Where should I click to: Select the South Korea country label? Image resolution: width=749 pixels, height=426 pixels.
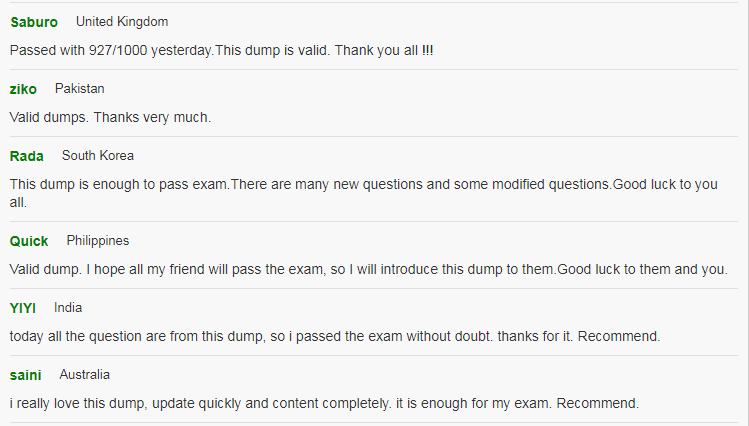[97, 155]
